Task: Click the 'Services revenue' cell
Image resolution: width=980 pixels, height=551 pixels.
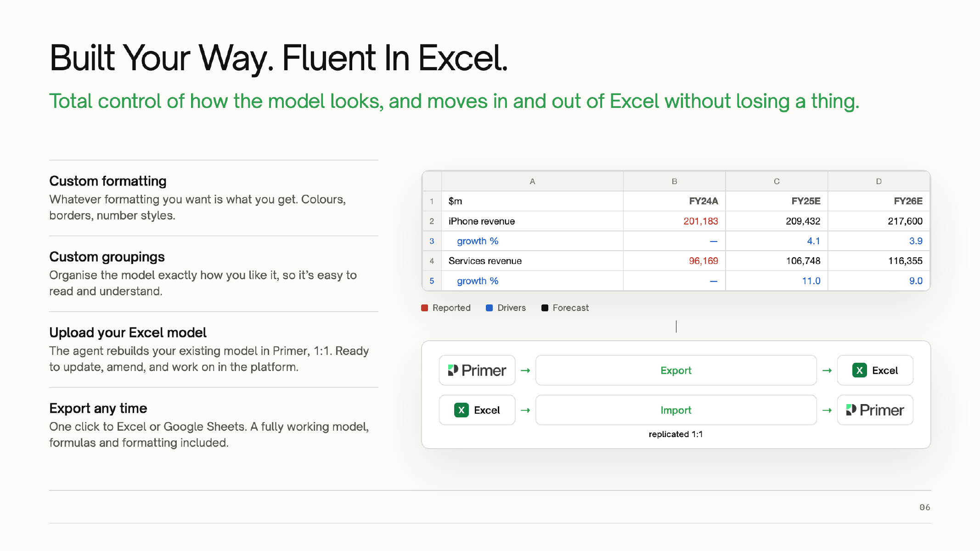Action: (532, 261)
